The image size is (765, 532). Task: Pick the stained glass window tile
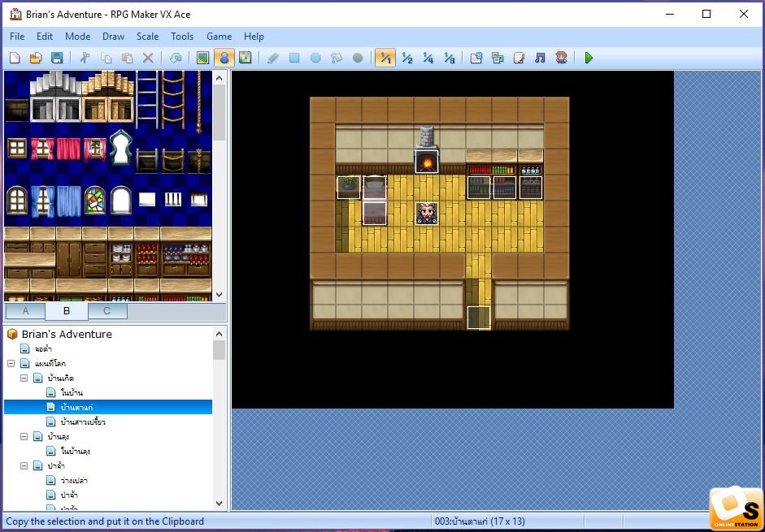(x=95, y=200)
